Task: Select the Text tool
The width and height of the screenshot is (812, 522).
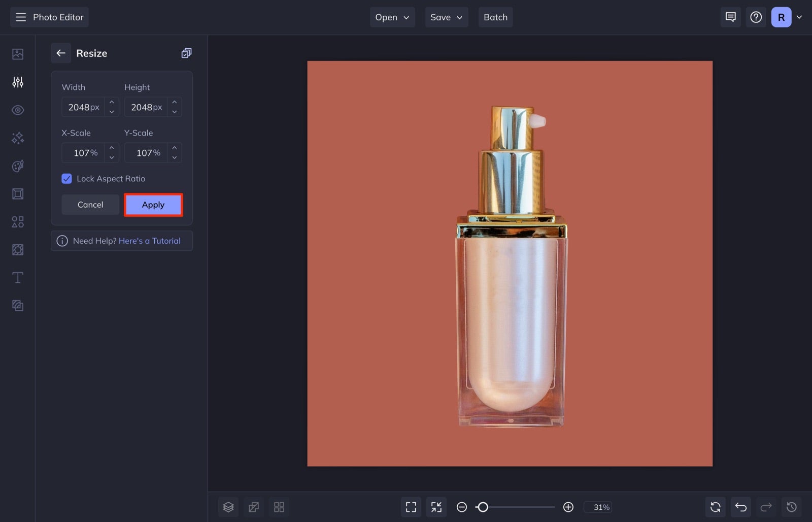Action: (17, 277)
